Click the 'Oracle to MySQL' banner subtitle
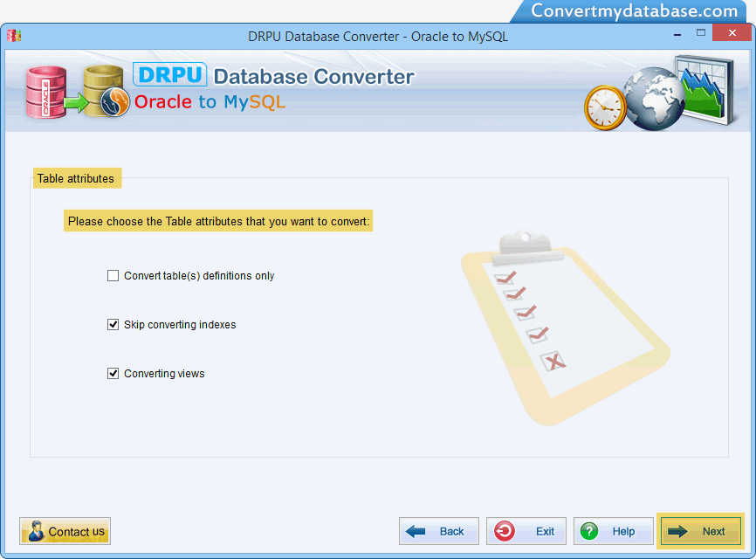 210,102
